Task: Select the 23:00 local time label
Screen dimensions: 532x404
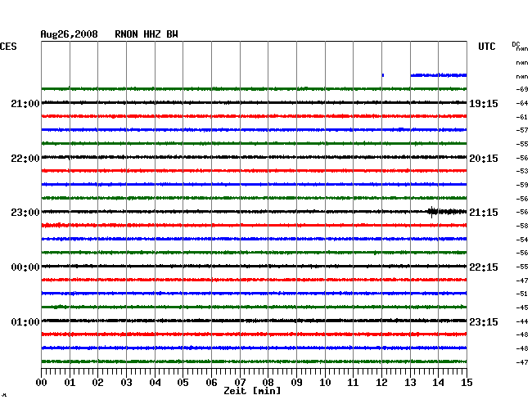Action: (x=25, y=213)
